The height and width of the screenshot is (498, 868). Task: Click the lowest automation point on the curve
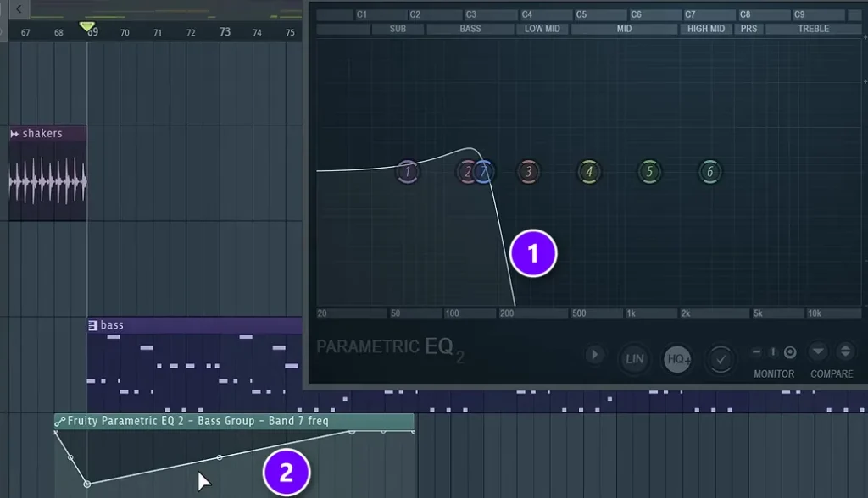(x=87, y=484)
